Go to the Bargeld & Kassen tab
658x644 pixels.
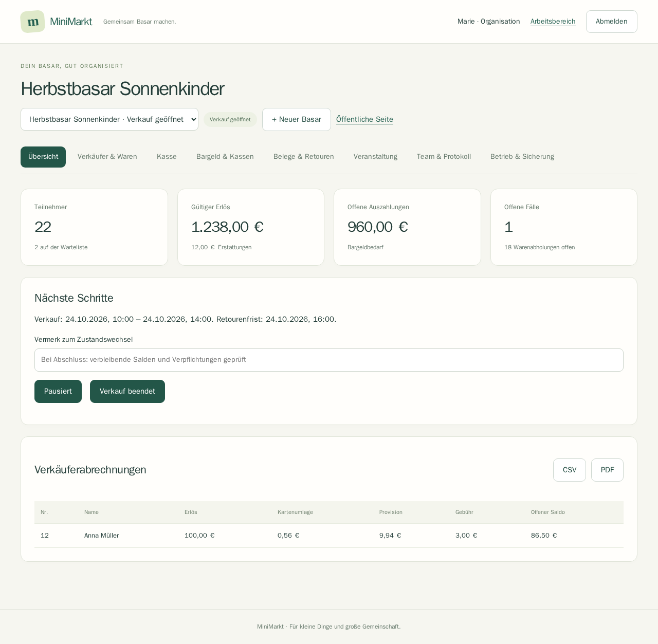pyautogui.click(x=225, y=157)
